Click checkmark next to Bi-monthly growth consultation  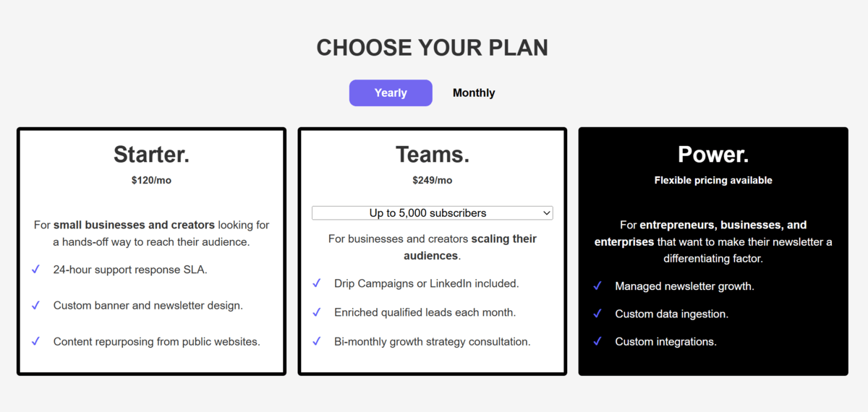316,341
